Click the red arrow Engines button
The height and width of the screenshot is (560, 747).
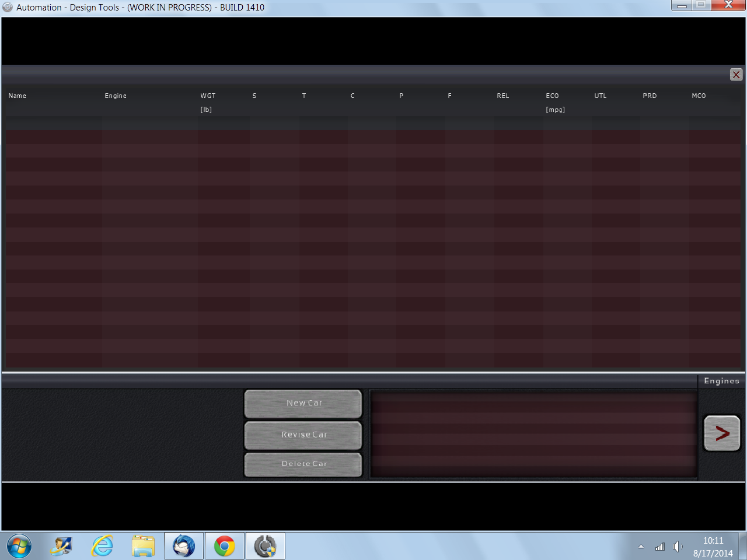point(722,433)
